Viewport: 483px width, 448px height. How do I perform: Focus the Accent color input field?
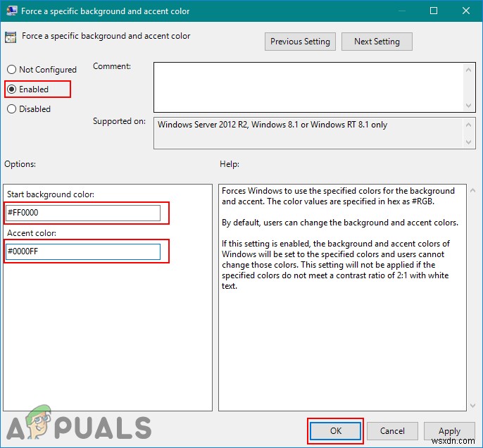83,251
